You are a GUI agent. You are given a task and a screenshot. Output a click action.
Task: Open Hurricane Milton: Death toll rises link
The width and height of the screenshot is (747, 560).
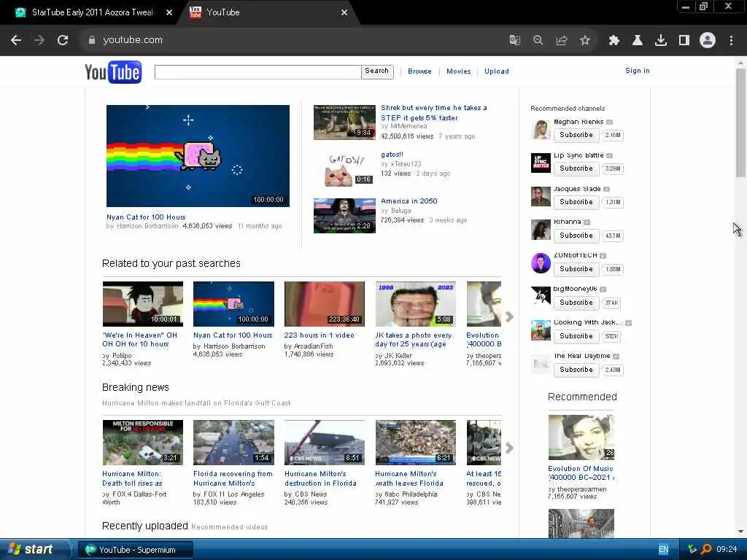[132, 478]
